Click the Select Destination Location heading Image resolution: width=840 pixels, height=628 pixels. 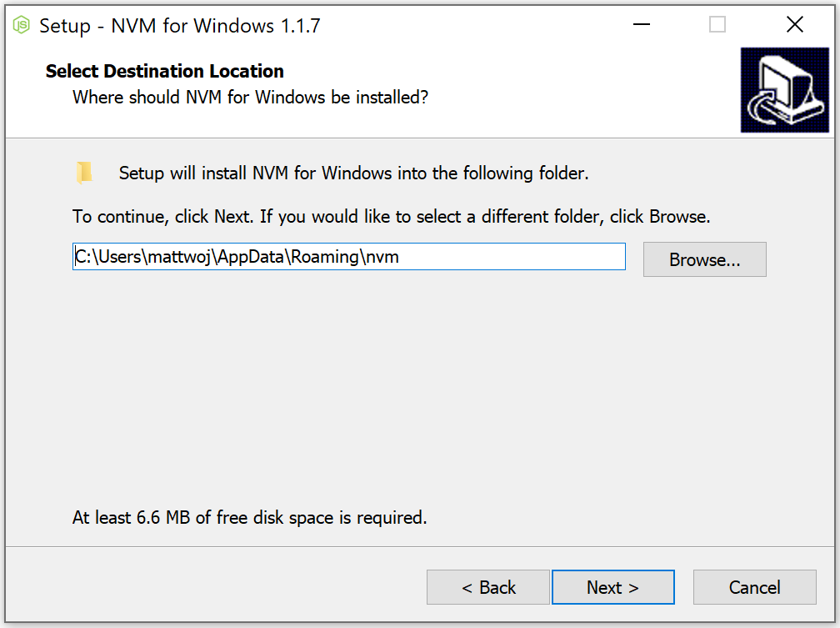[164, 71]
